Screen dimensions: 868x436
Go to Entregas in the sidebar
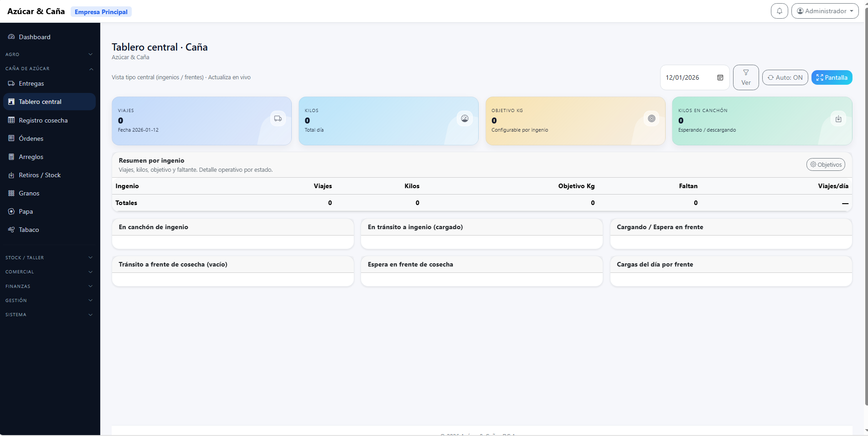click(31, 83)
